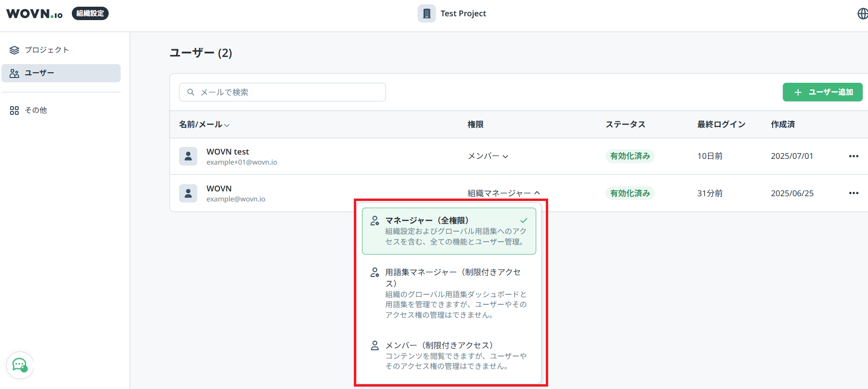Viewport: 868px width, 389px height.
Task: Collapse the 組織マネージャー role dropdown
Action: click(504, 193)
